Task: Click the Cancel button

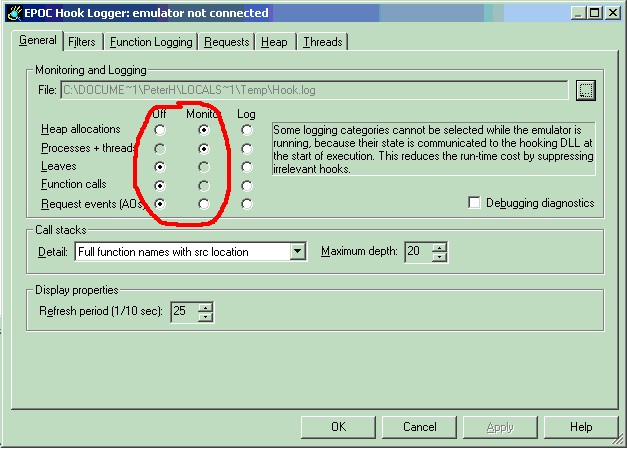Action: pos(419,427)
